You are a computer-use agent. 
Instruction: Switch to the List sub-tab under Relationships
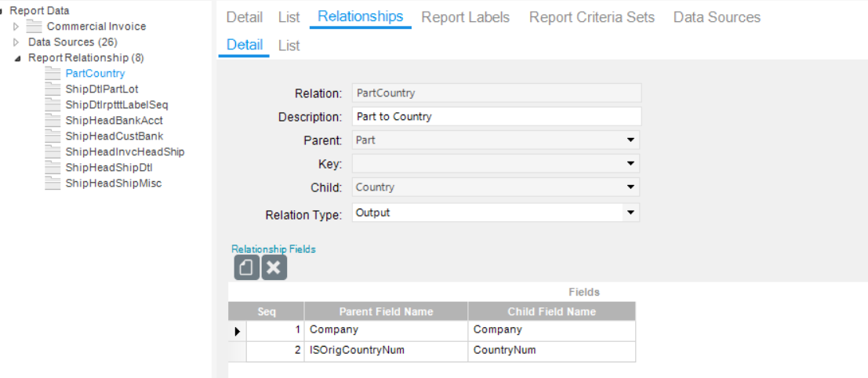pyautogui.click(x=289, y=45)
